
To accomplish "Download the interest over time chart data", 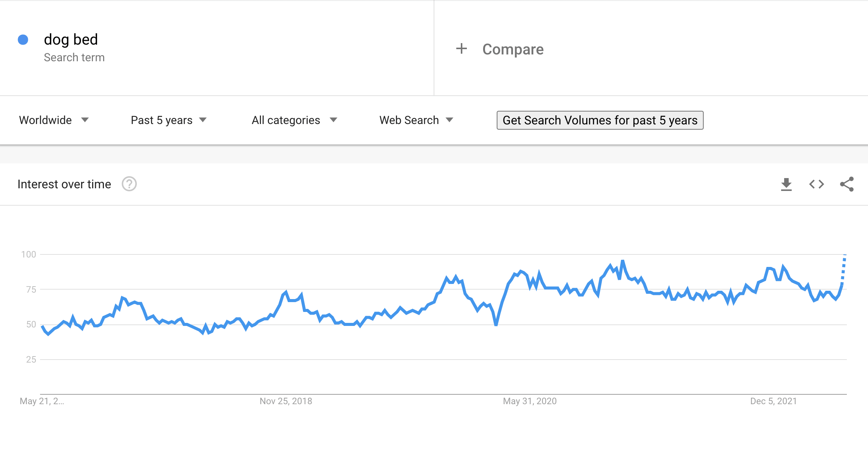I will coord(786,184).
